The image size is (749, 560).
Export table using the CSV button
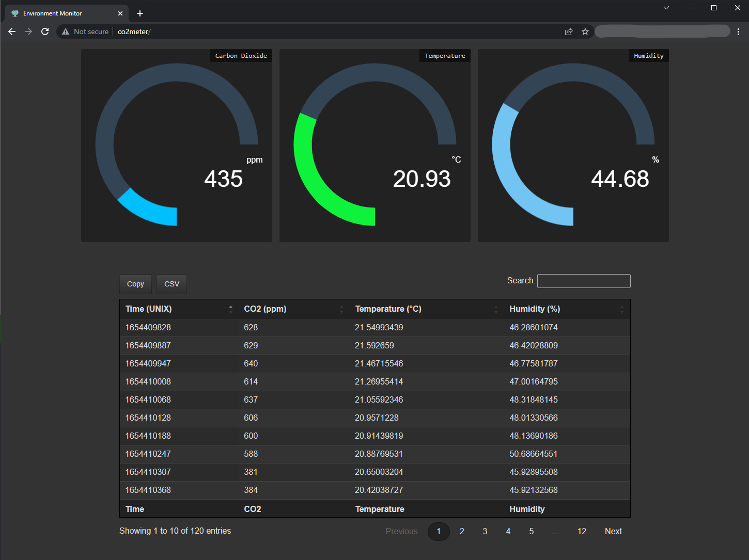(x=171, y=284)
